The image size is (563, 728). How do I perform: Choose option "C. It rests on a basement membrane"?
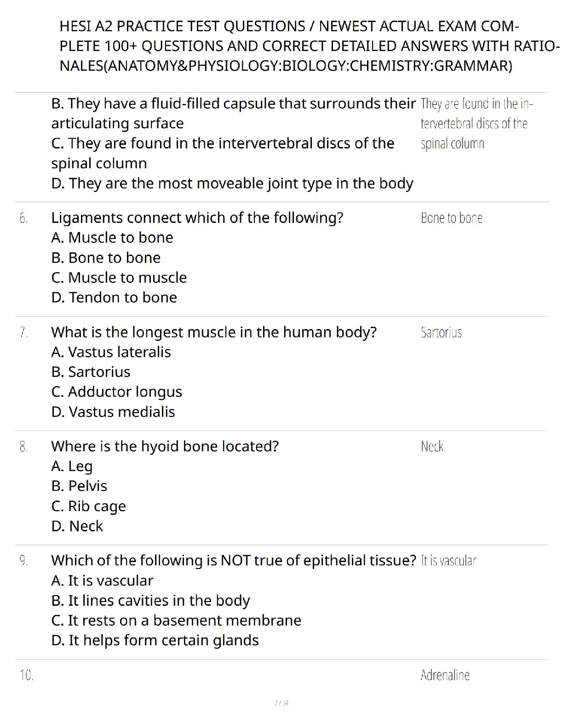tap(176, 621)
